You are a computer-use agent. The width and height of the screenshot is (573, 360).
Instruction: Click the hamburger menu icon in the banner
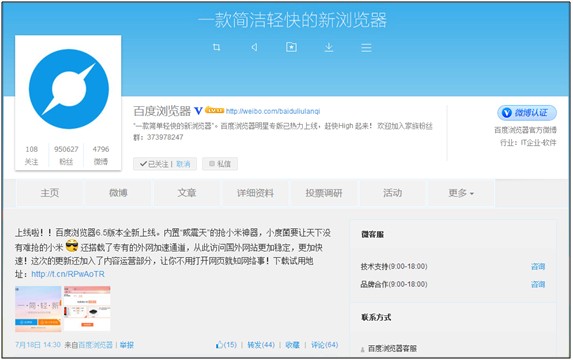click(366, 48)
